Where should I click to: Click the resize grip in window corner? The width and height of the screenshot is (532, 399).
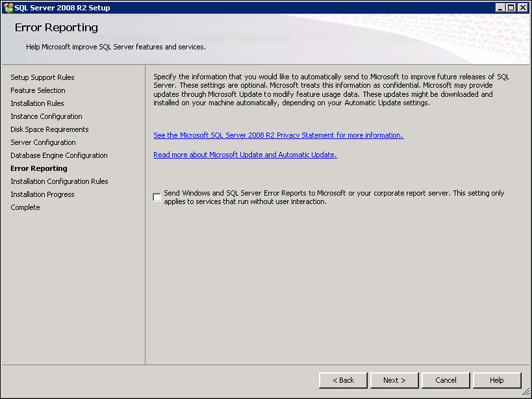(526, 393)
